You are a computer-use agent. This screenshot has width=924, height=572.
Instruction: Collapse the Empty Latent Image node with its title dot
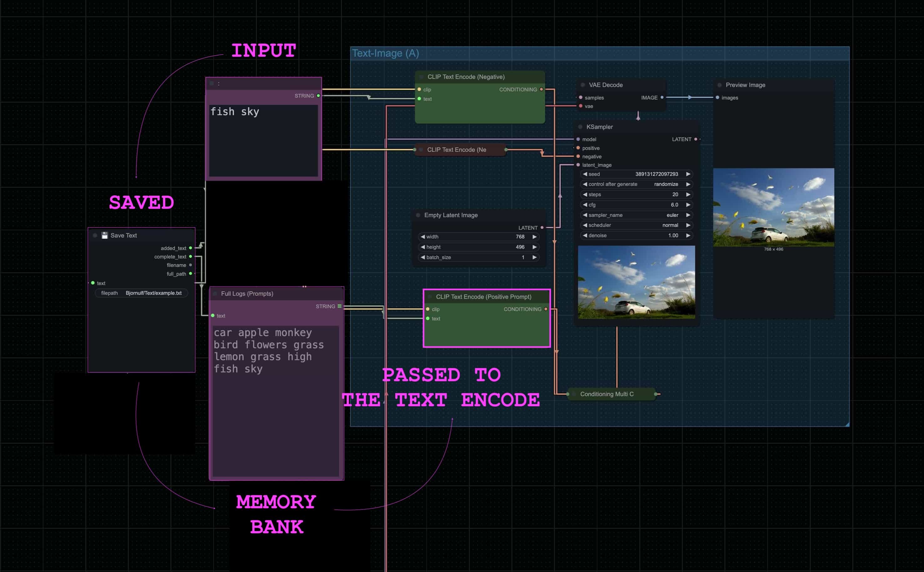(418, 215)
